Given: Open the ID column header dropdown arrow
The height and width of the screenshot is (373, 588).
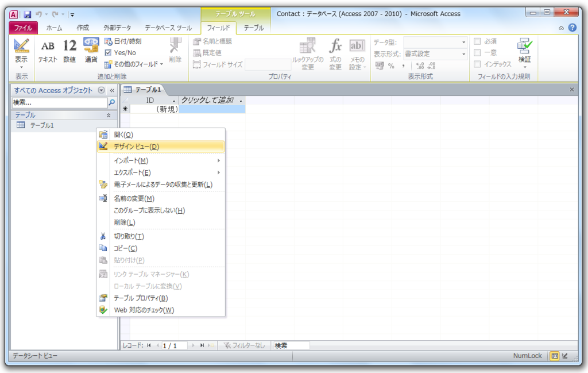Looking at the screenshot, I should 173,101.
